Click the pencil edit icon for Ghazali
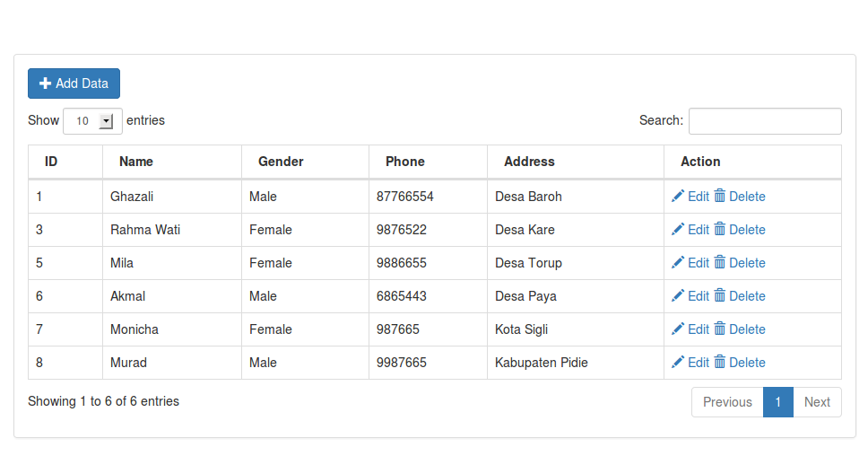 [x=678, y=197]
